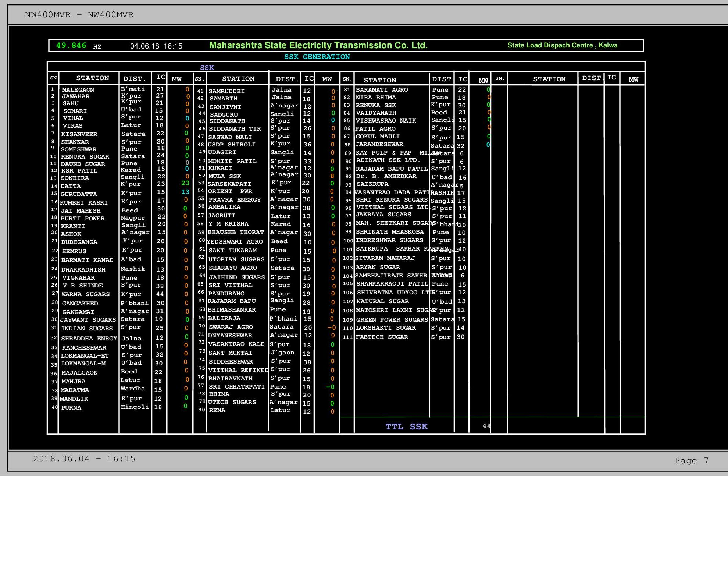Click the 49.846 HZ frequency reading

click(79, 46)
